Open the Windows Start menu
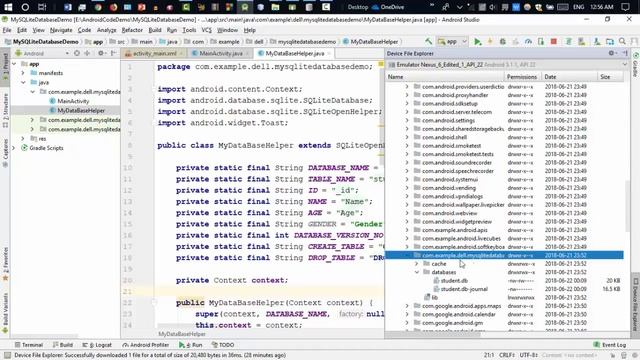640x360 pixels. point(8,7)
